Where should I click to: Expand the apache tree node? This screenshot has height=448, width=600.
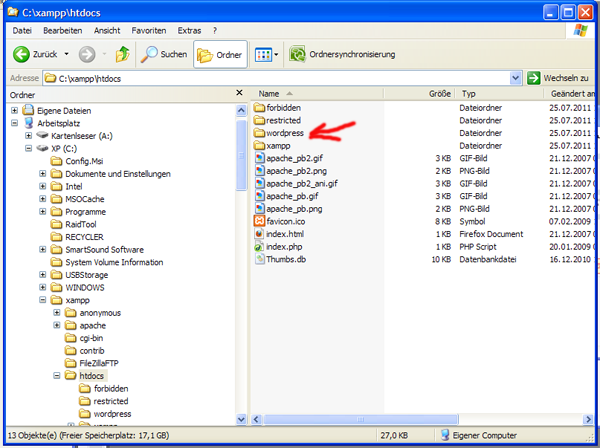tap(57, 325)
